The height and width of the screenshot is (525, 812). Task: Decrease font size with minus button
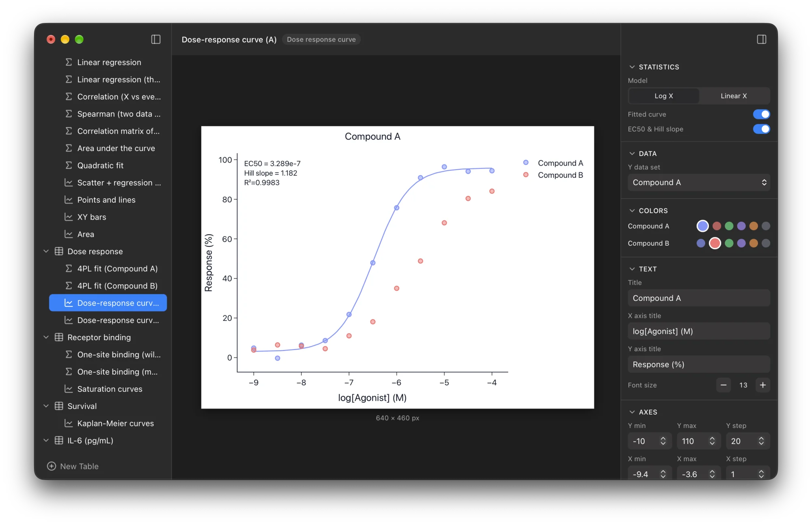(x=723, y=385)
